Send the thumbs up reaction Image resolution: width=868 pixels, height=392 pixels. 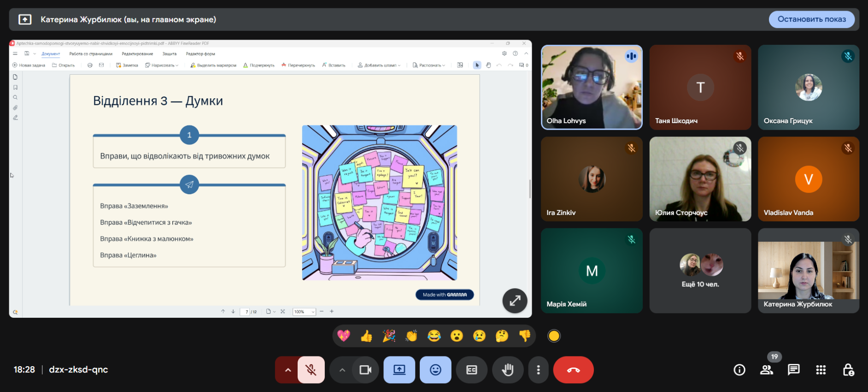point(366,336)
